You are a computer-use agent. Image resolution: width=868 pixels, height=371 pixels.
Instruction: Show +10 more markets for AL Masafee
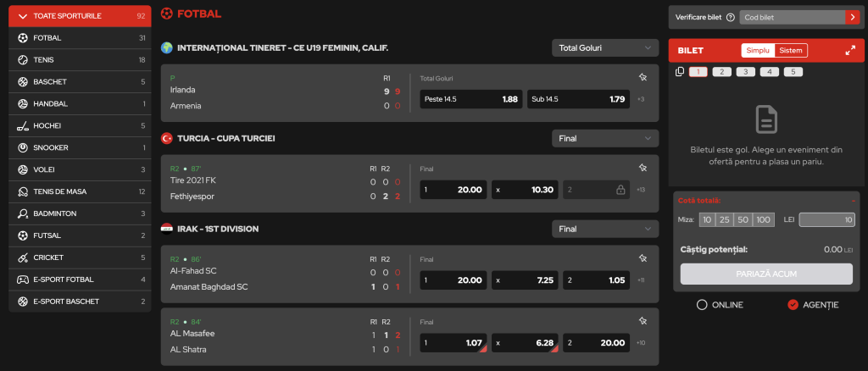pyautogui.click(x=641, y=343)
